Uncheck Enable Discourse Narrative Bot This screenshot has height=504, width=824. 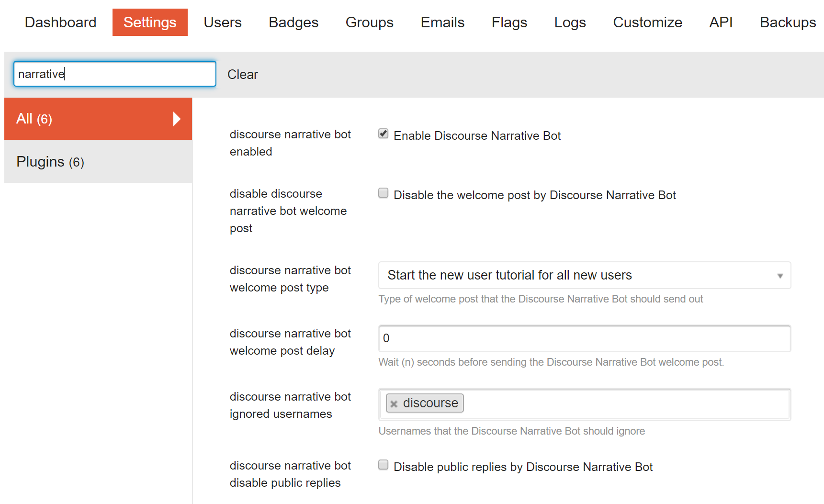[383, 134]
